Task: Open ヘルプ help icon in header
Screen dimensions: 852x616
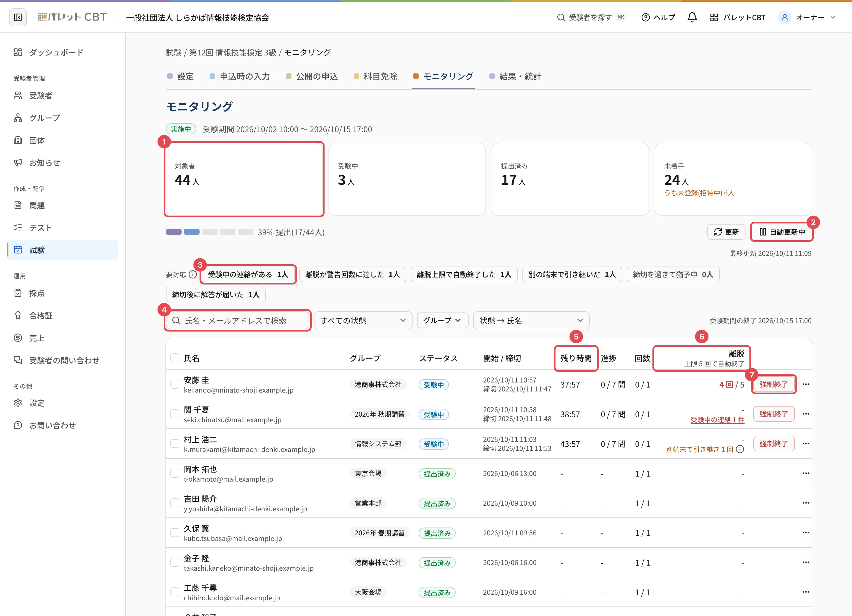Action: click(645, 17)
